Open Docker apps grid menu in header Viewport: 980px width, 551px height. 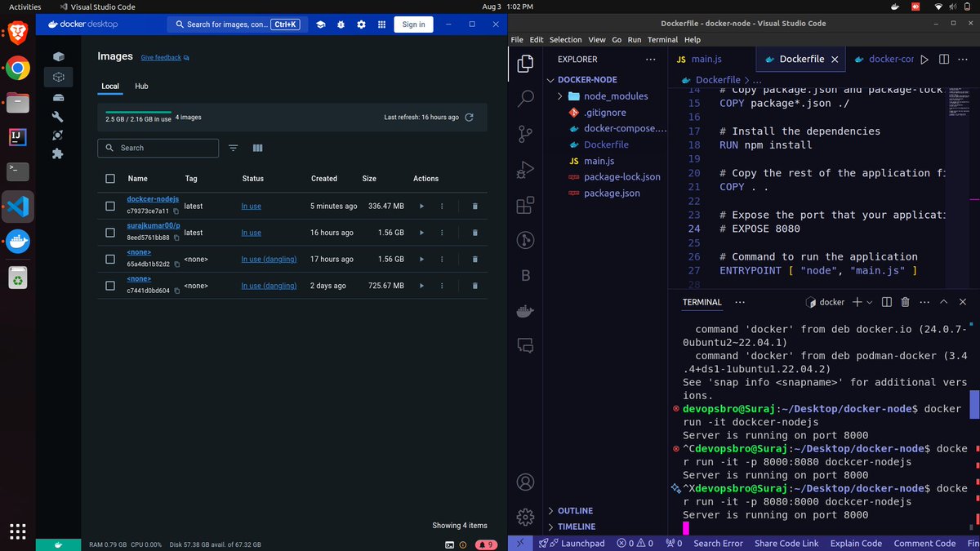(381, 24)
